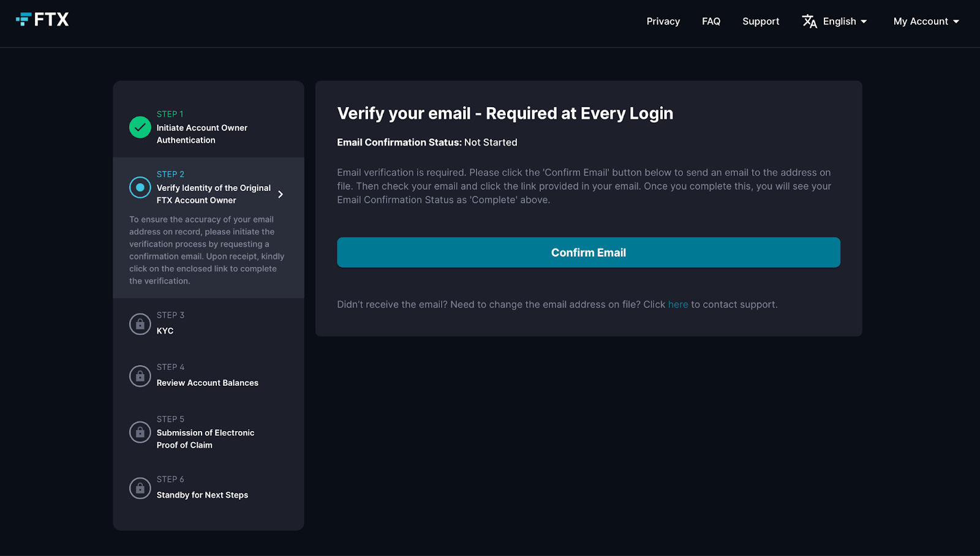
Task: Go to the FAQ menu item
Action: click(710, 21)
